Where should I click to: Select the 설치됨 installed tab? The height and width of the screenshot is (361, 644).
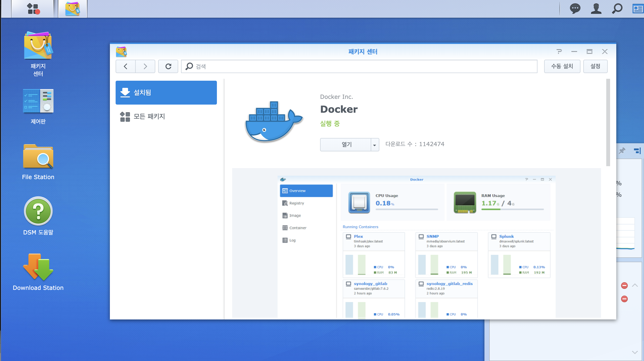166,93
